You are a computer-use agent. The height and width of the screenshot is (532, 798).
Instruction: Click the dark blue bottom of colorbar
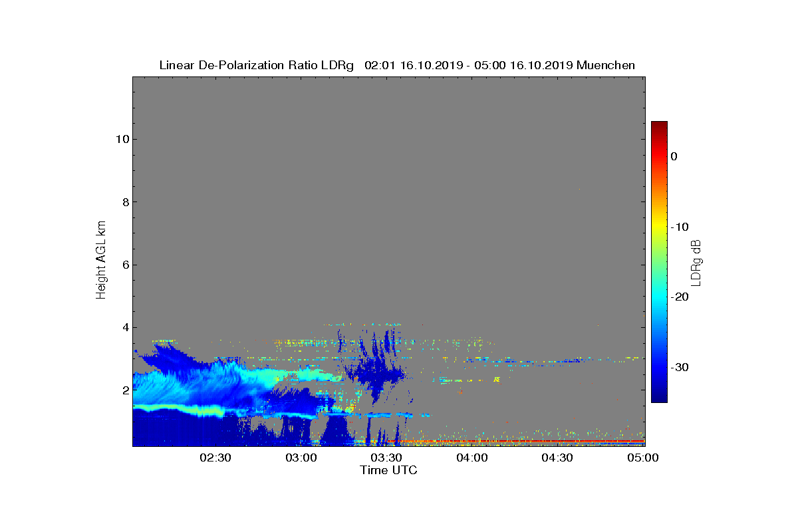tap(659, 397)
